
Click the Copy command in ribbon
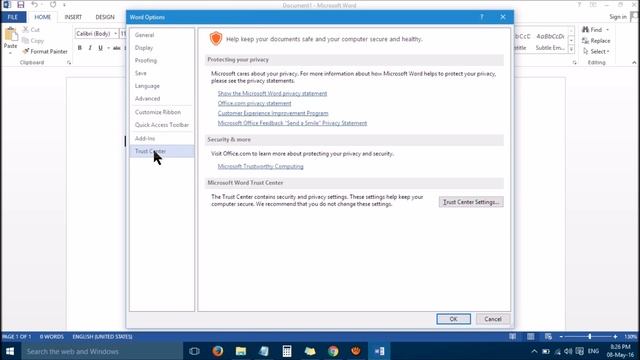click(33, 41)
